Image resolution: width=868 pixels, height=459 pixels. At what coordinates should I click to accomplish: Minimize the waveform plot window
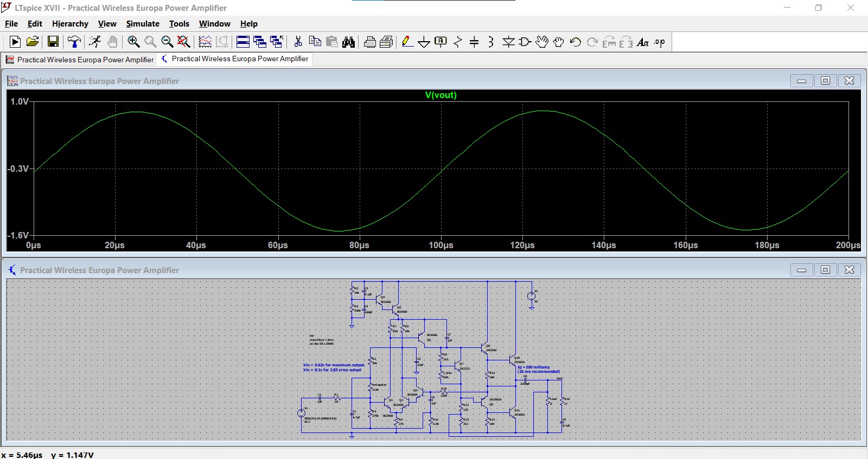(x=801, y=81)
